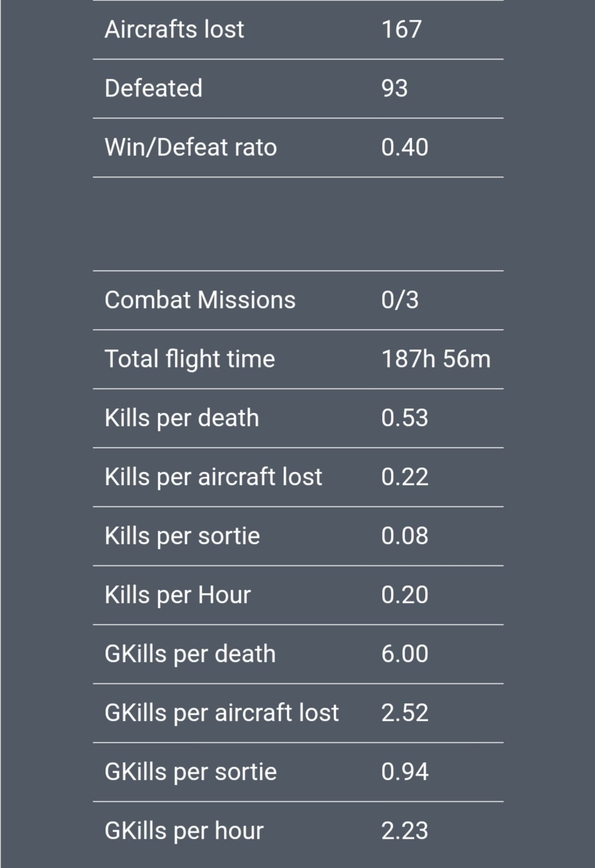Click the Defeated value 93

point(394,88)
